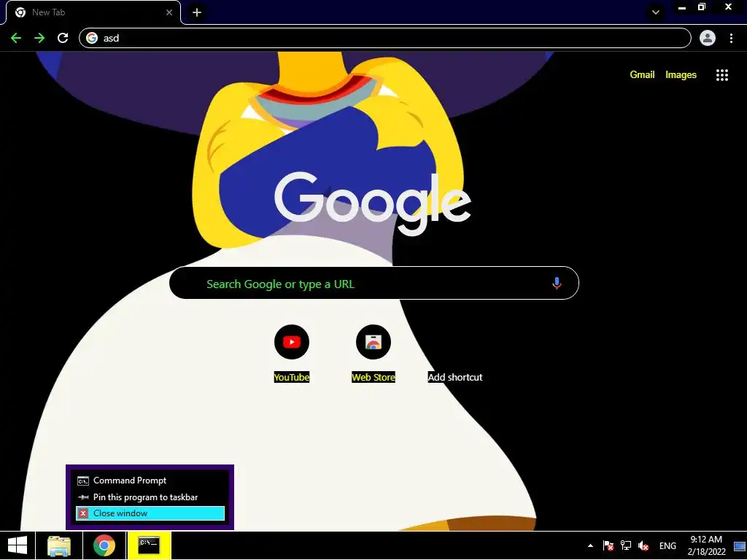Open the clock showing 9:12 AM
The image size is (747, 560).
[706, 545]
